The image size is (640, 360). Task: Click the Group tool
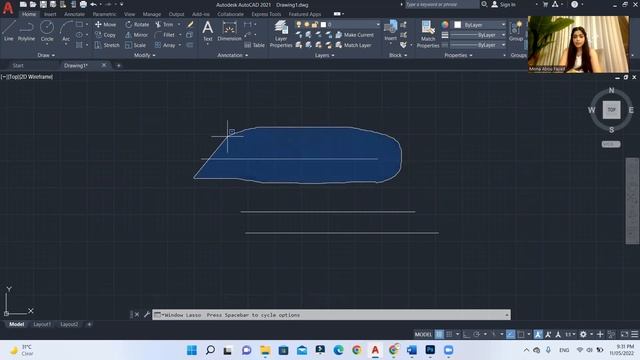(516, 31)
